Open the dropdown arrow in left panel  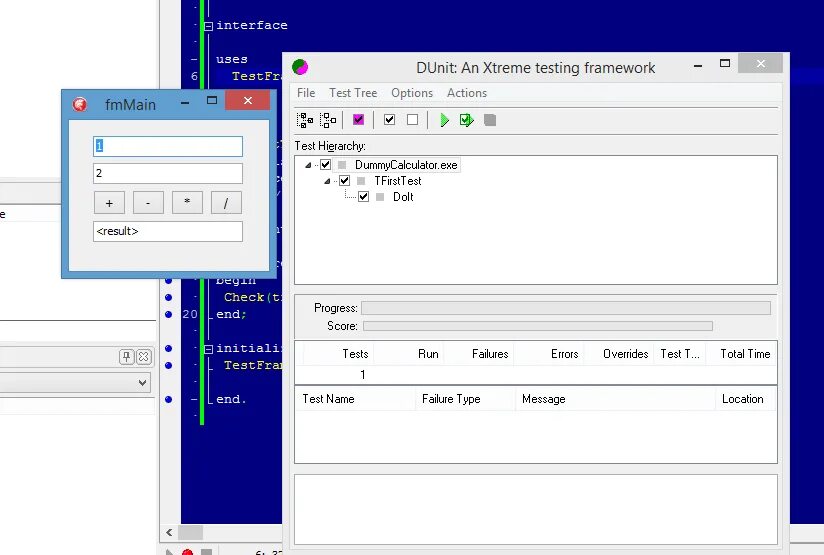pos(142,383)
